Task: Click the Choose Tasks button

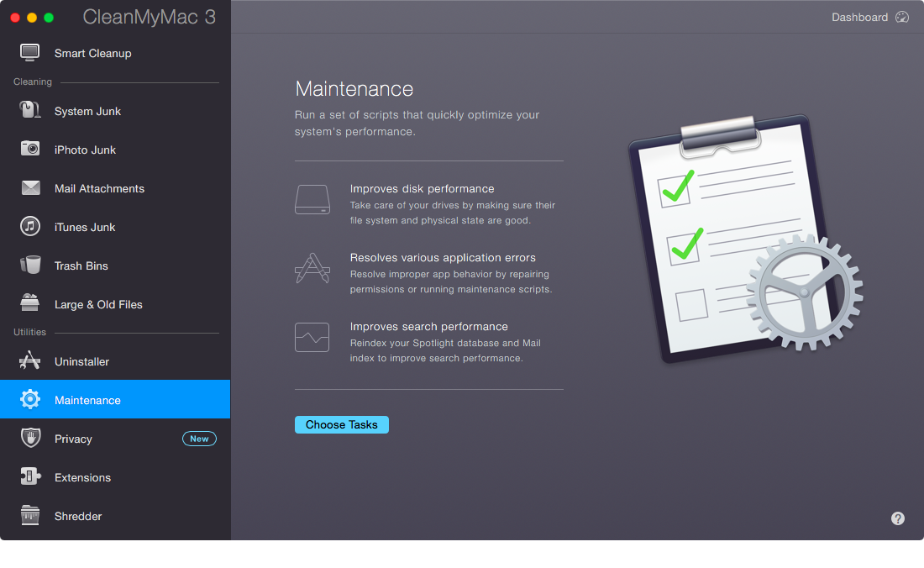Action: point(341,425)
